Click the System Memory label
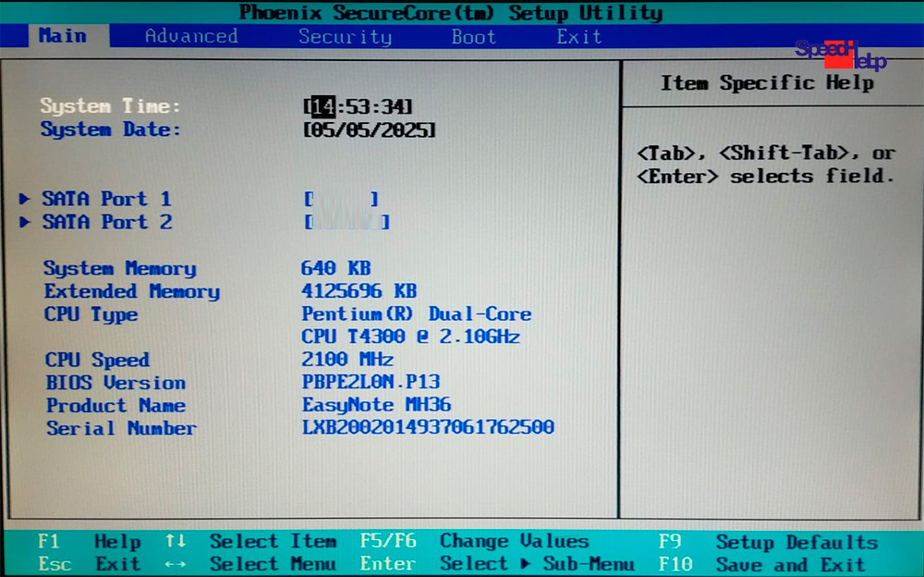924x577 pixels. [119, 268]
